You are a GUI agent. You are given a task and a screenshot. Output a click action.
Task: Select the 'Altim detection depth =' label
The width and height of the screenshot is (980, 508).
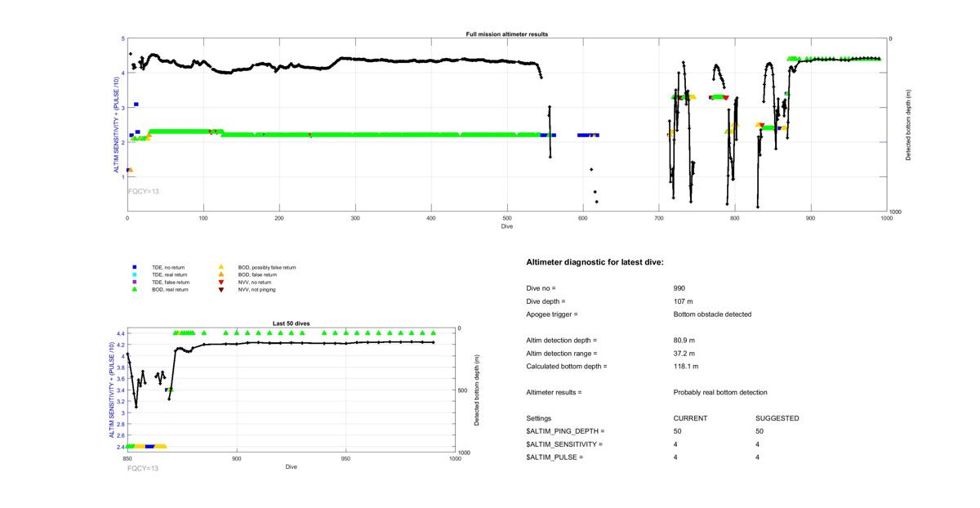562,340
